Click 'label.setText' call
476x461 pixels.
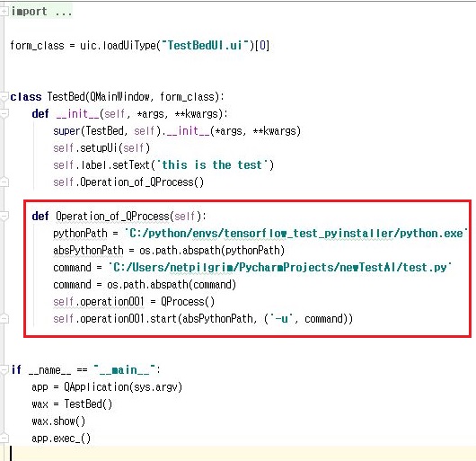[x=116, y=165]
